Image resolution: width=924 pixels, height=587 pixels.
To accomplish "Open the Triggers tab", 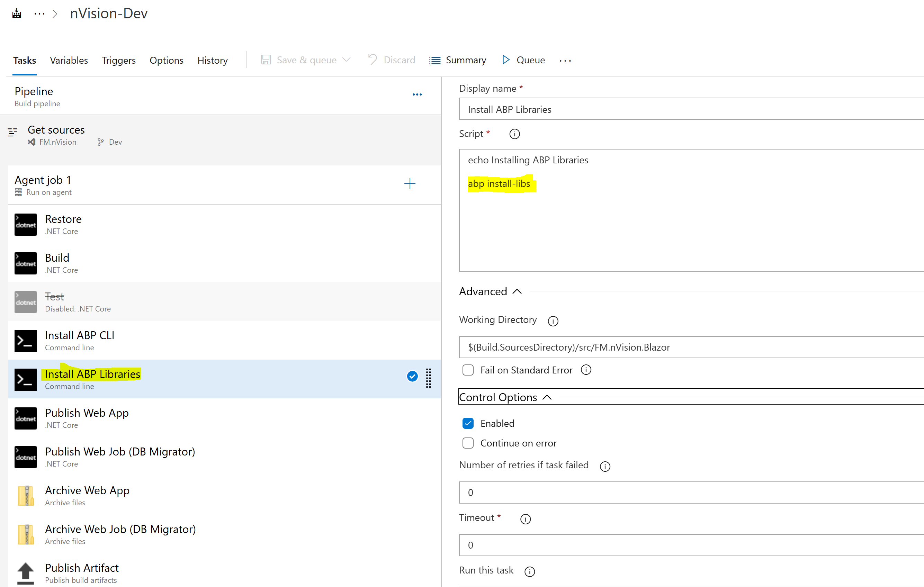I will pos(118,60).
